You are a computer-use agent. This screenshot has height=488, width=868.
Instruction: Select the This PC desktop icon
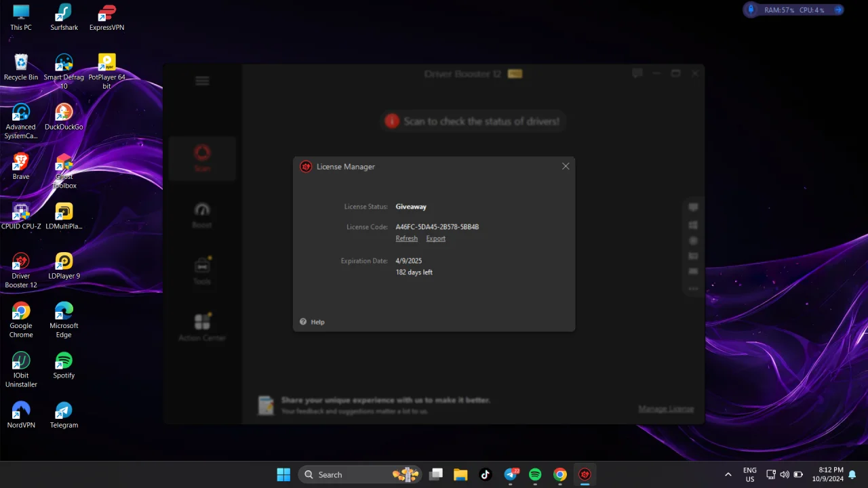21,18
